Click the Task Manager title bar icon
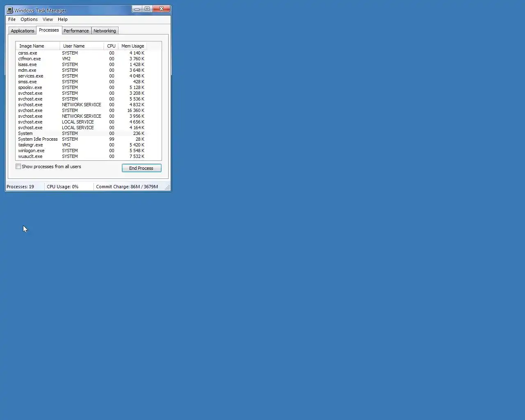The height and width of the screenshot is (420, 525). click(10, 10)
